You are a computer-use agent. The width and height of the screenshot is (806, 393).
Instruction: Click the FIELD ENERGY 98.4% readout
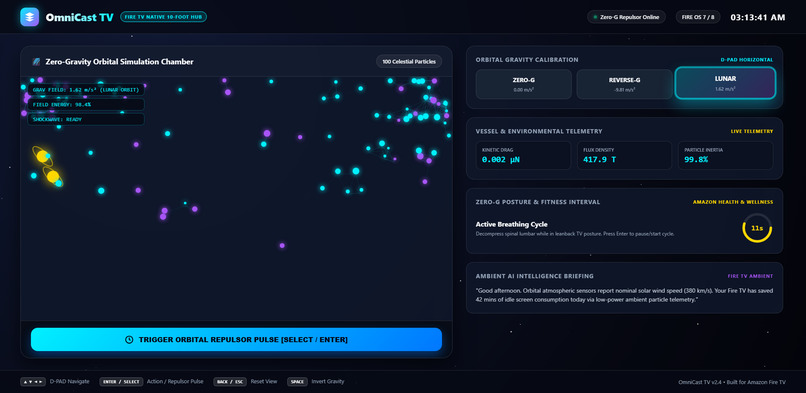tap(86, 105)
